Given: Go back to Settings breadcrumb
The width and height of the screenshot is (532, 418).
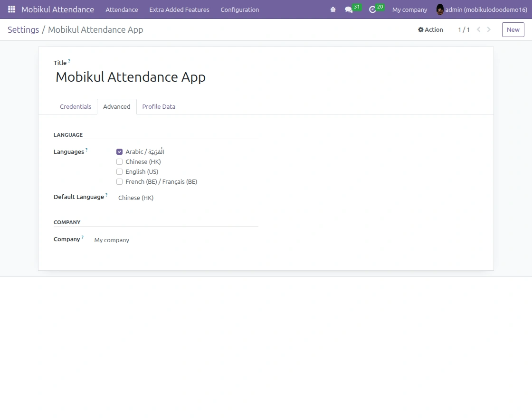Looking at the screenshot, I should (x=23, y=29).
